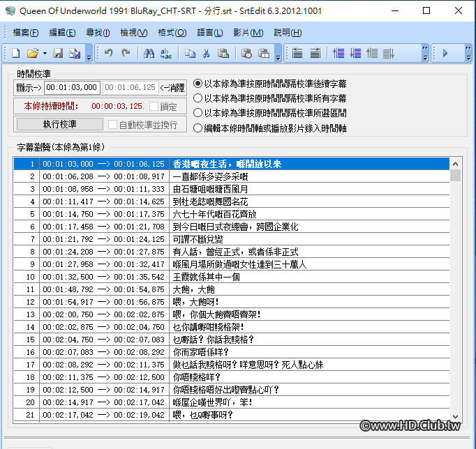Select subtitle row 2 一直都係多姿多采嘅
The image size is (476, 449).
pyautogui.click(x=232, y=176)
